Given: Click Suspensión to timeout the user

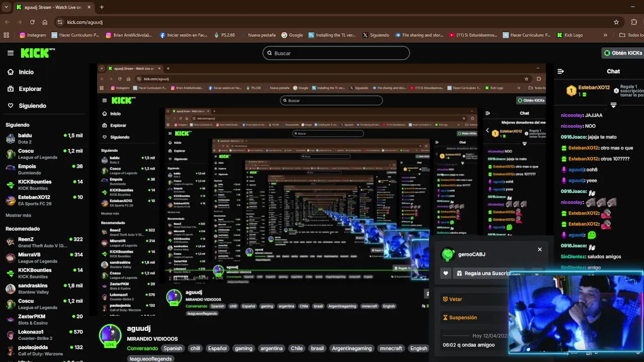Looking at the screenshot, I should (x=460, y=317).
